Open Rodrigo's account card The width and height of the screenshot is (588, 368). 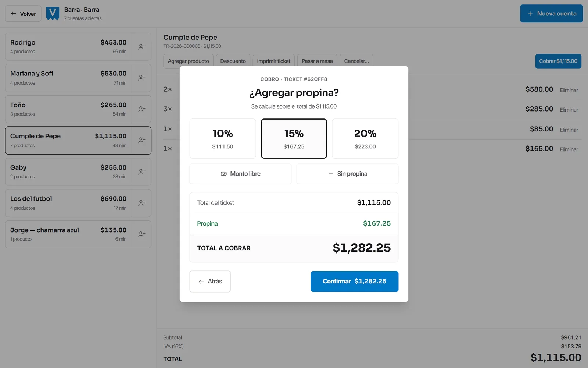pos(68,47)
